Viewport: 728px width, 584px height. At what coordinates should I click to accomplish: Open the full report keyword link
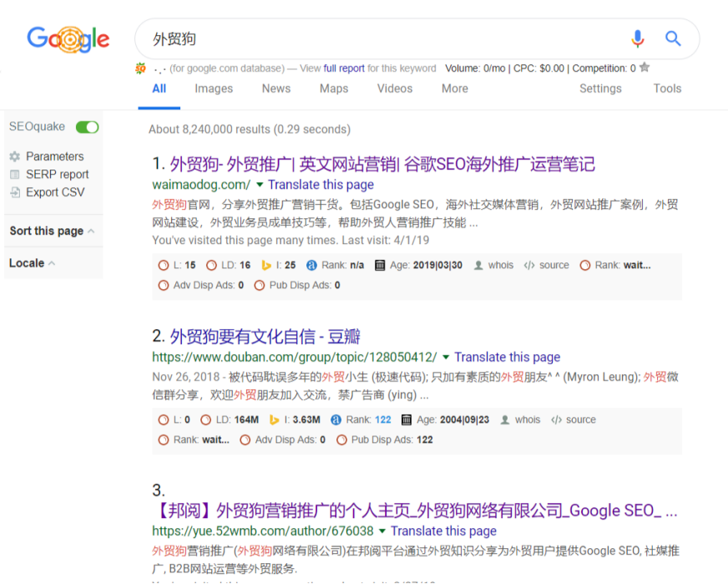[x=344, y=69]
